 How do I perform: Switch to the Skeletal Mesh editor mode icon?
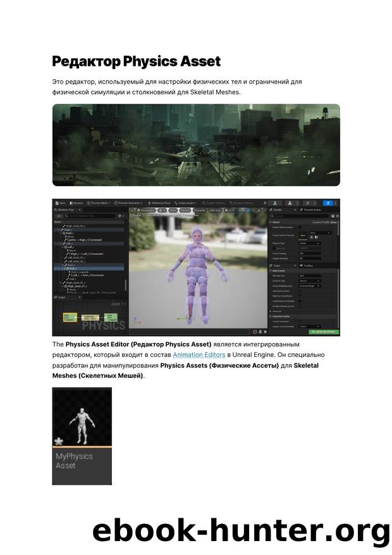(290, 203)
